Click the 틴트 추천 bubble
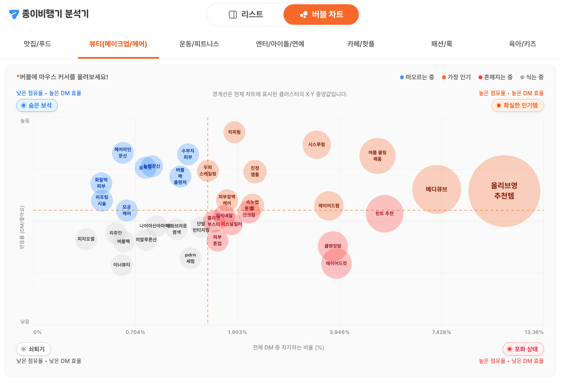The width and height of the screenshot is (561, 392). pos(385,214)
